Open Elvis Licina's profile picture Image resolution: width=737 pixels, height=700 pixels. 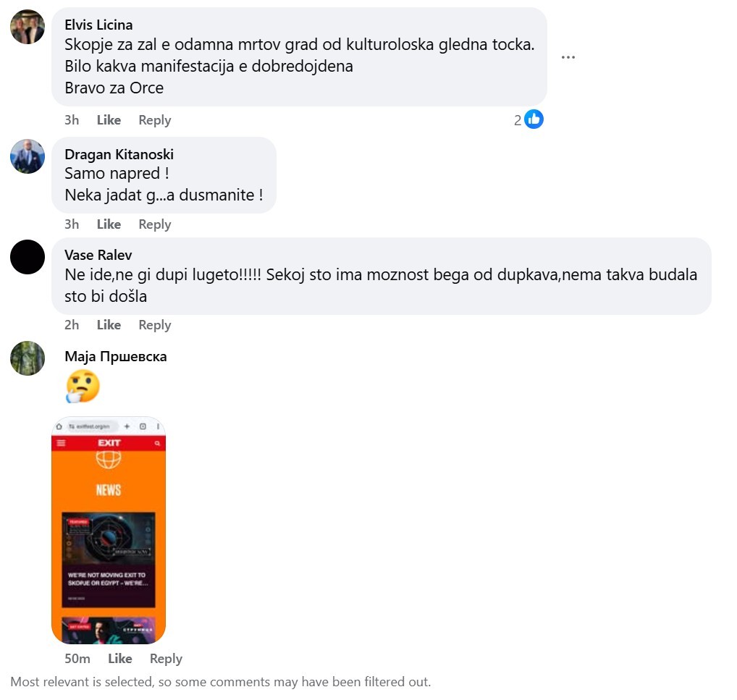click(x=28, y=27)
